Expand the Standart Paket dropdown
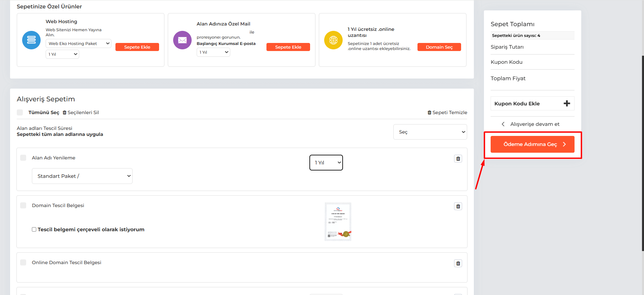Image resolution: width=644 pixels, height=295 pixels. [x=82, y=176]
